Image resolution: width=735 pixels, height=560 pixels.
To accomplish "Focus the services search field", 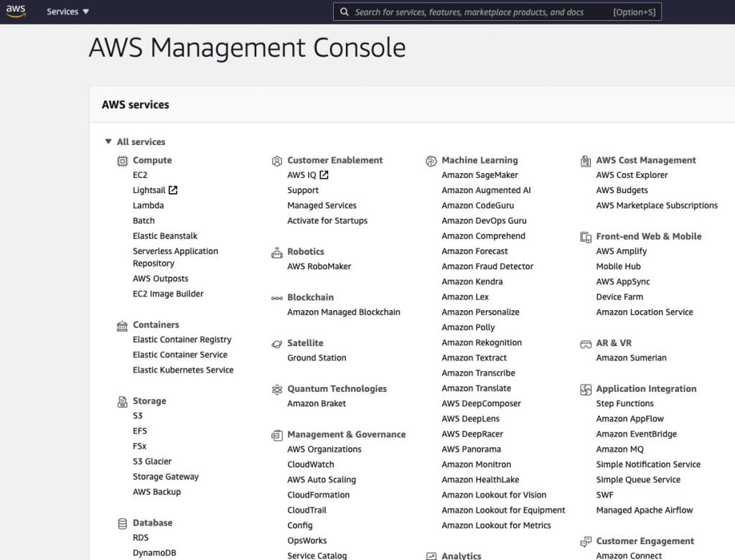I will point(497,11).
